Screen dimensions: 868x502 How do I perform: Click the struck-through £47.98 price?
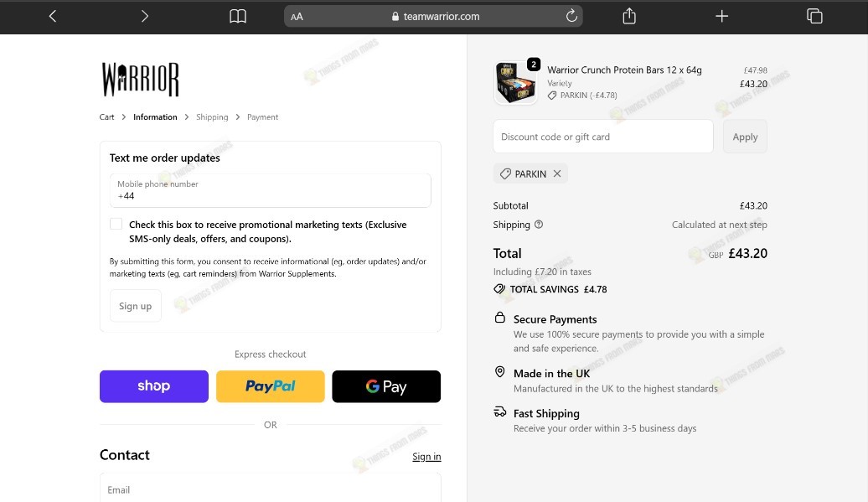pos(755,70)
